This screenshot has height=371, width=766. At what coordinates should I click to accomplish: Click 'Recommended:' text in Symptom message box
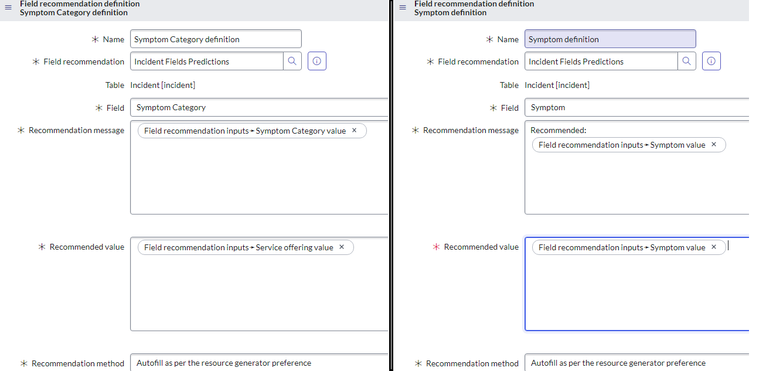pyautogui.click(x=558, y=131)
